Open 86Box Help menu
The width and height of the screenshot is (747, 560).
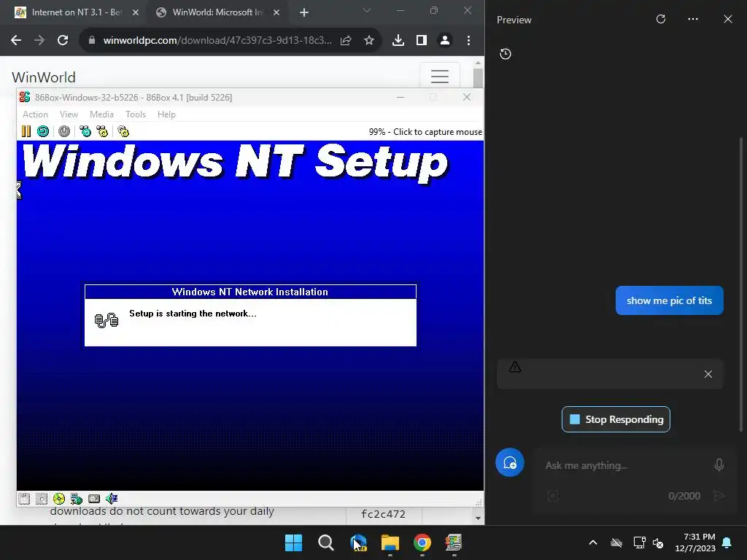point(166,114)
